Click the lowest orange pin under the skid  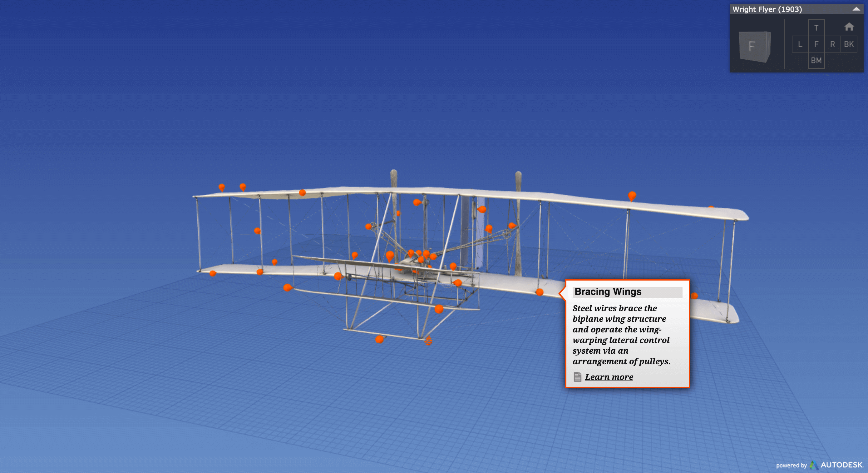pos(379,339)
